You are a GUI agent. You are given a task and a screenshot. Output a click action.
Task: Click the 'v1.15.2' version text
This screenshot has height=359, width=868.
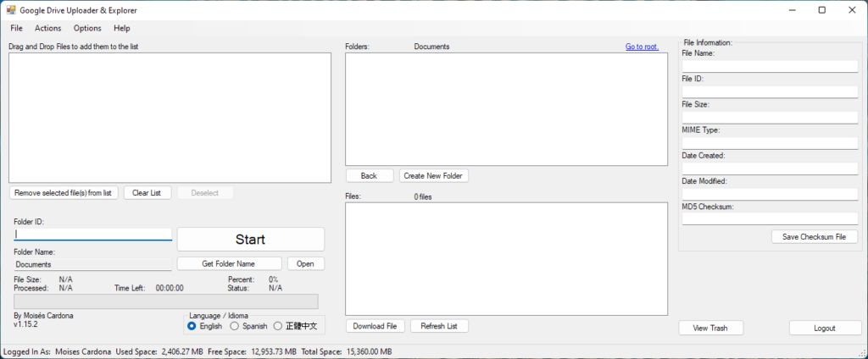pyautogui.click(x=25, y=324)
